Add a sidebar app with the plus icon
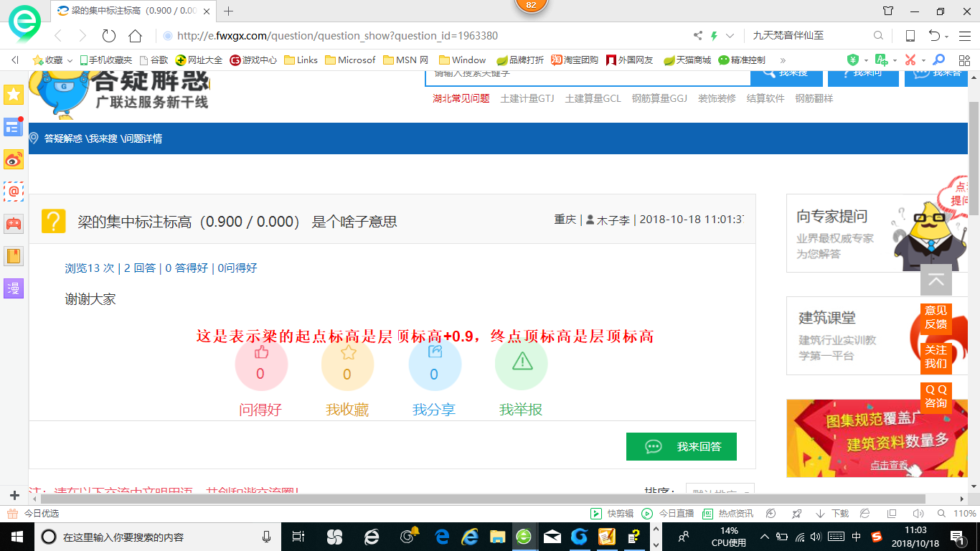Image resolution: width=980 pixels, height=551 pixels. click(14, 496)
